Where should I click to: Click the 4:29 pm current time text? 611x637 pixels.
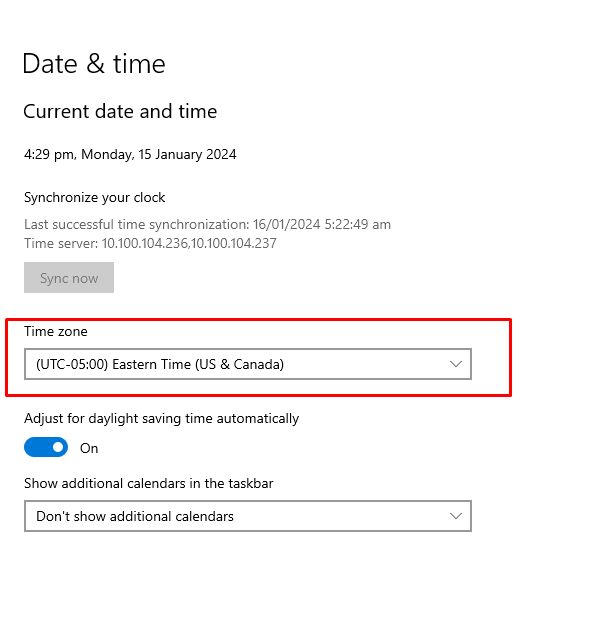tap(48, 155)
